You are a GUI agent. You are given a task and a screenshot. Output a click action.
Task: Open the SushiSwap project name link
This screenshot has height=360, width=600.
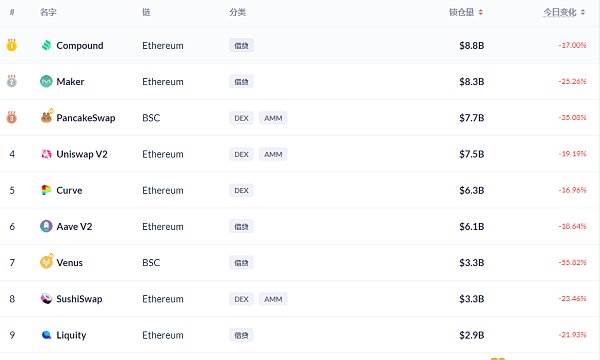point(79,299)
